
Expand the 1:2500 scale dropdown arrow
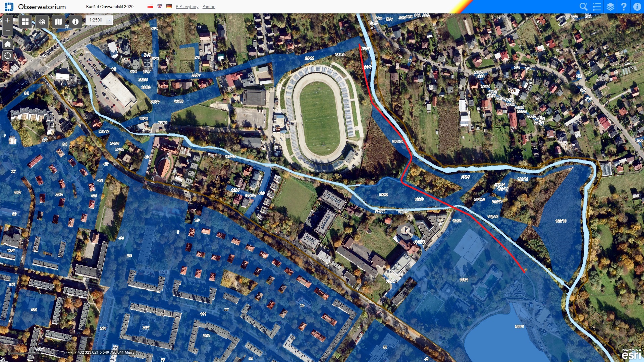click(x=109, y=20)
